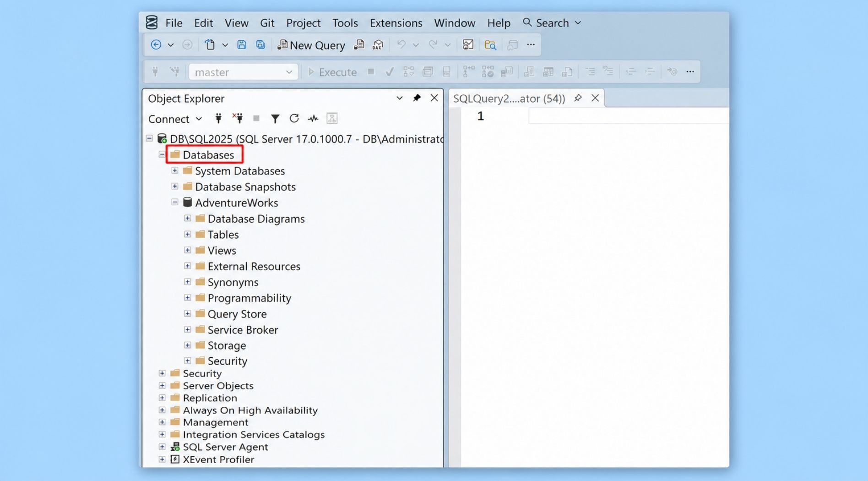Click the SQL editor Connect plug icon
This screenshot has height=481, width=868.
pyautogui.click(x=155, y=71)
